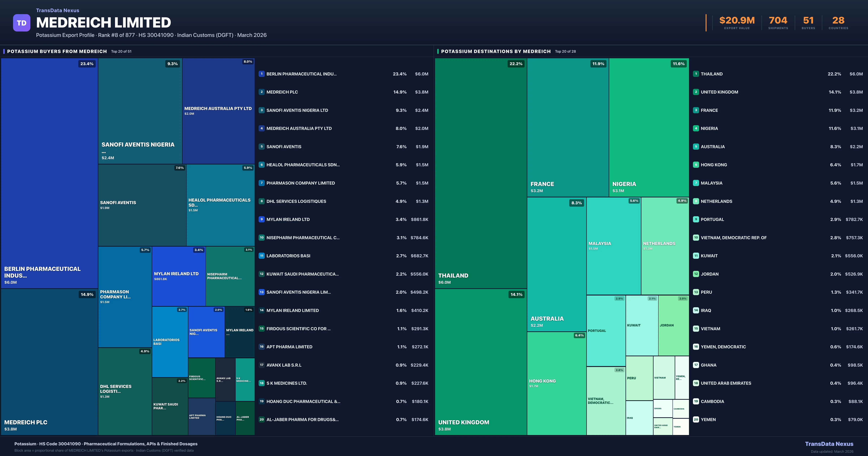Click the TransData Nexus footer link
Image resolution: width=868 pixels, height=456 pixels.
(829, 444)
